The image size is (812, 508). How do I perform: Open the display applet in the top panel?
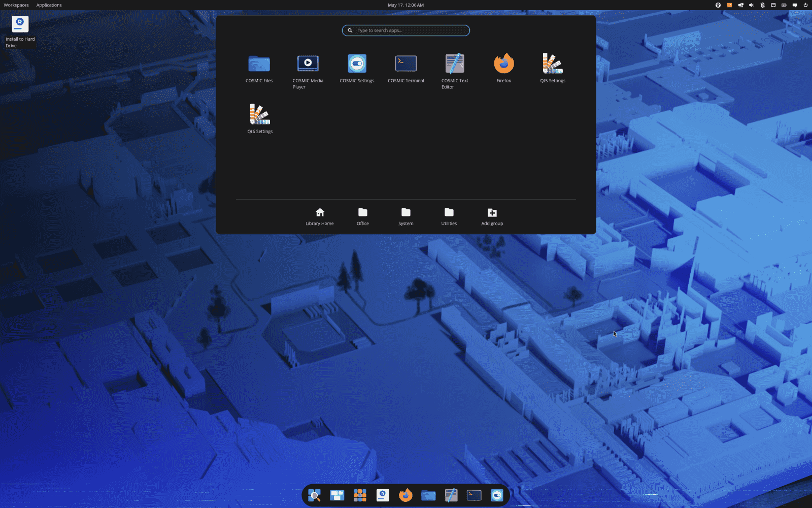[740, 5]
